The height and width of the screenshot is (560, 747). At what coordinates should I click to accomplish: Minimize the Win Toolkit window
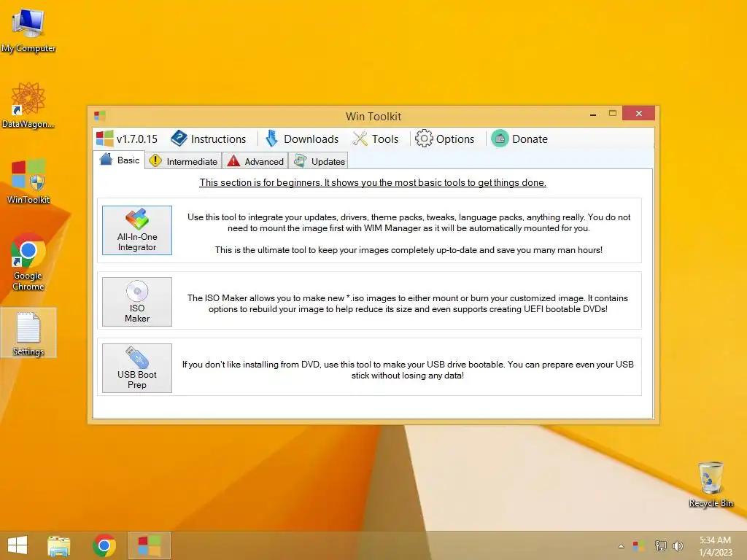click(593, 114)
